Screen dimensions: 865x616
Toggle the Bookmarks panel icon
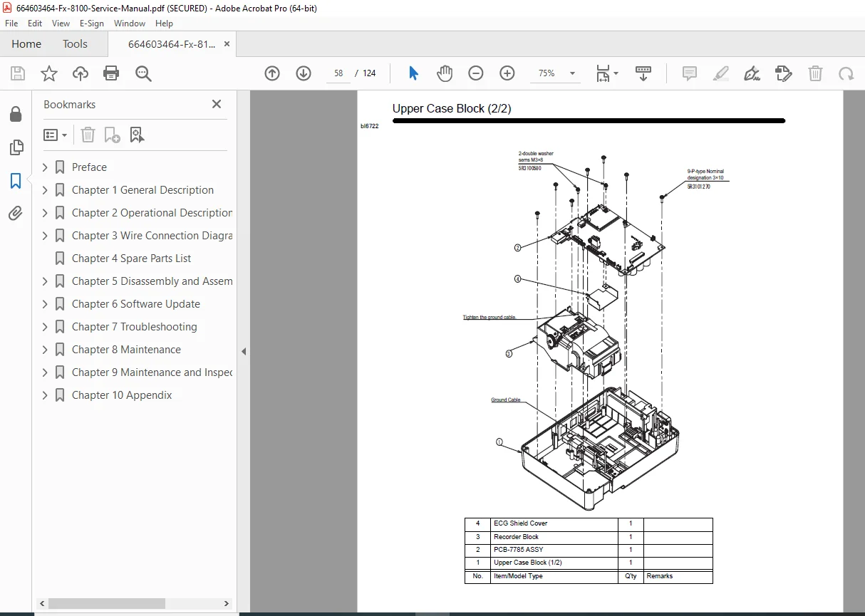16,180
